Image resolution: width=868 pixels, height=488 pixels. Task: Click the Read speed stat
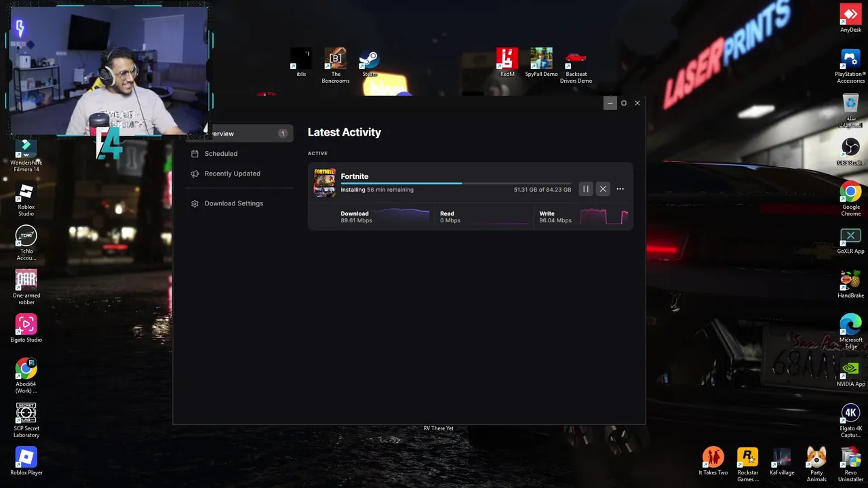[x=450, y=217]
